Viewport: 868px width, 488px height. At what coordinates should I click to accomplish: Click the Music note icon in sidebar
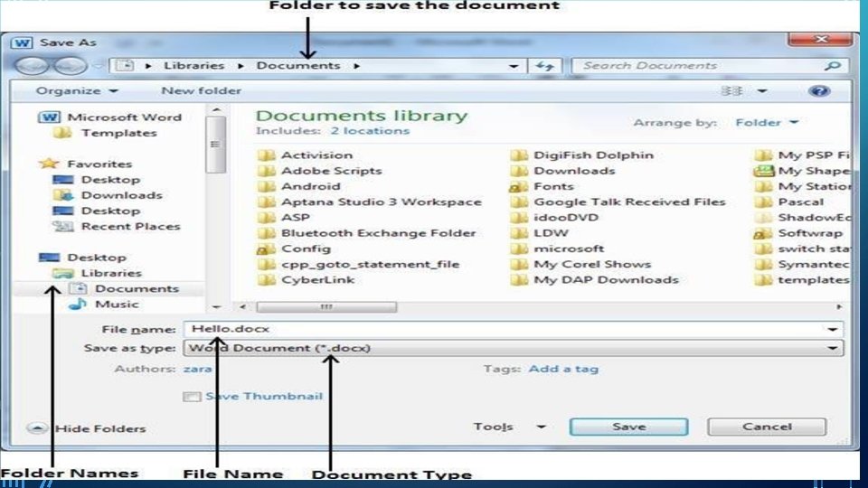pyautogui.click(x=78, y=304)
